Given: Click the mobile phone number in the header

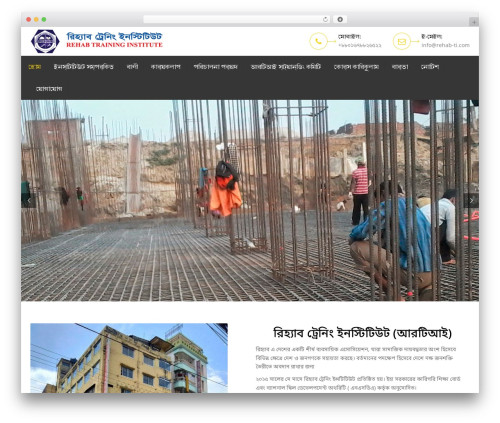Looking at the screenshot, I should point(360,45).
